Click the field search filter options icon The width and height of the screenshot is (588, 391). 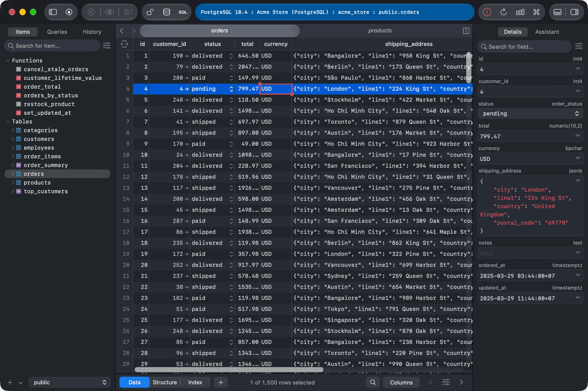(x=579, y=46)
